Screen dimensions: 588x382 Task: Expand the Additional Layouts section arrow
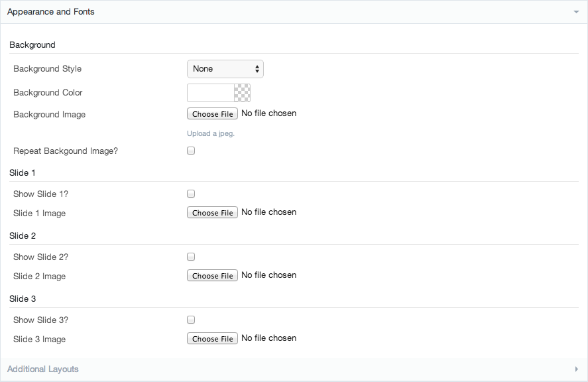pyautogui.click(x=576, y=369)
